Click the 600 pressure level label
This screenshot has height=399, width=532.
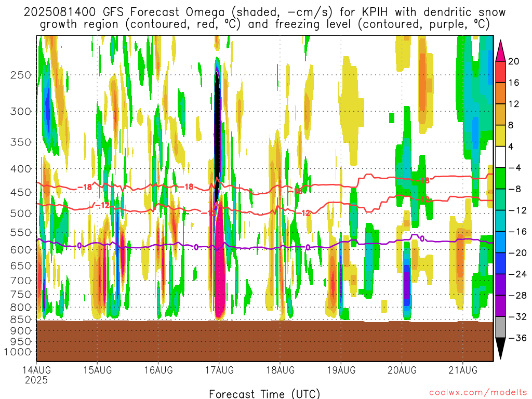point(20,250)
